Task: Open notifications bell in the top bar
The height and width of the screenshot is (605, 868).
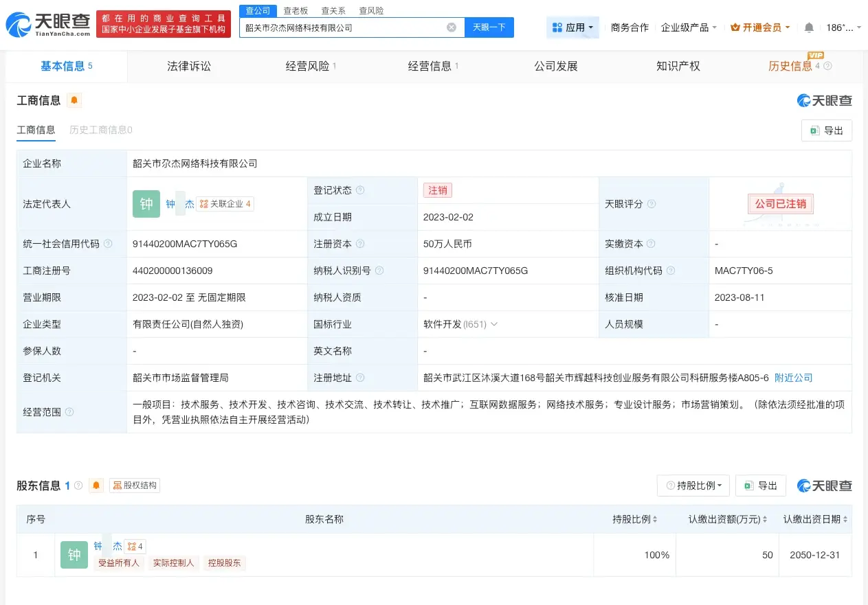Action: point(809,27)
